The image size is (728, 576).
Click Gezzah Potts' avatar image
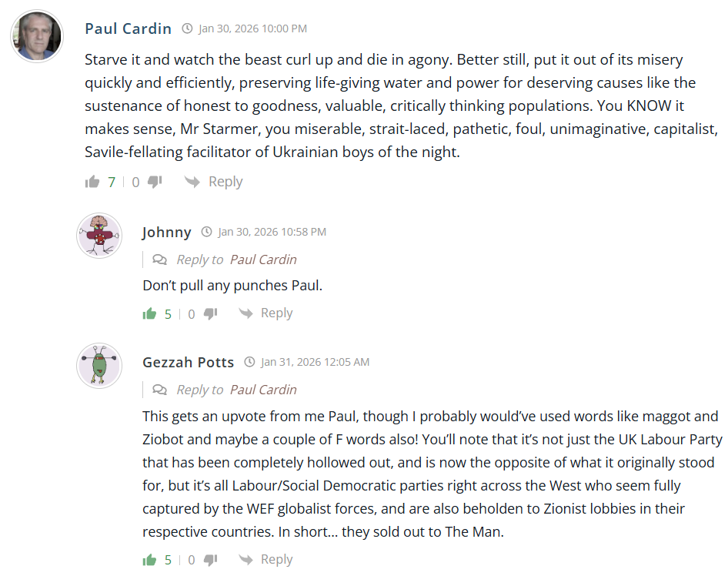pos(99,366)
